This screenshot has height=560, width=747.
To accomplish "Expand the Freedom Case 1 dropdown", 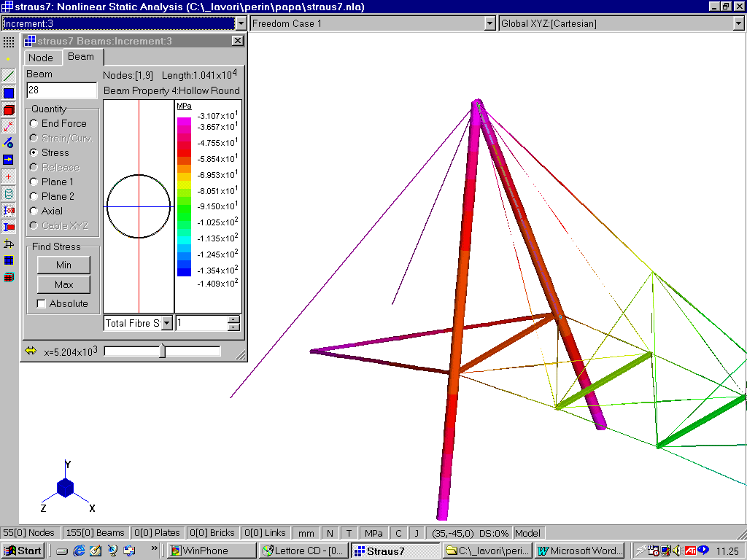I will [x=490, y=23].
